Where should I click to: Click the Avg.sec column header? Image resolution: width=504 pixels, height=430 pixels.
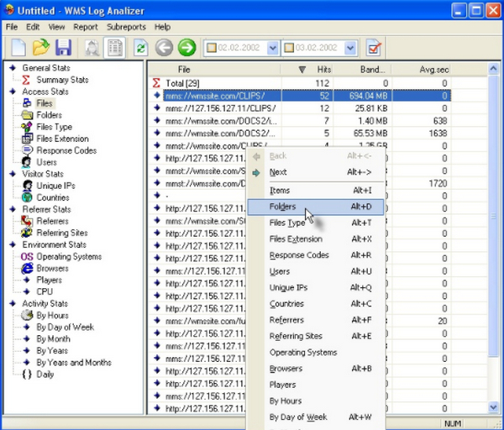[421, 70]
